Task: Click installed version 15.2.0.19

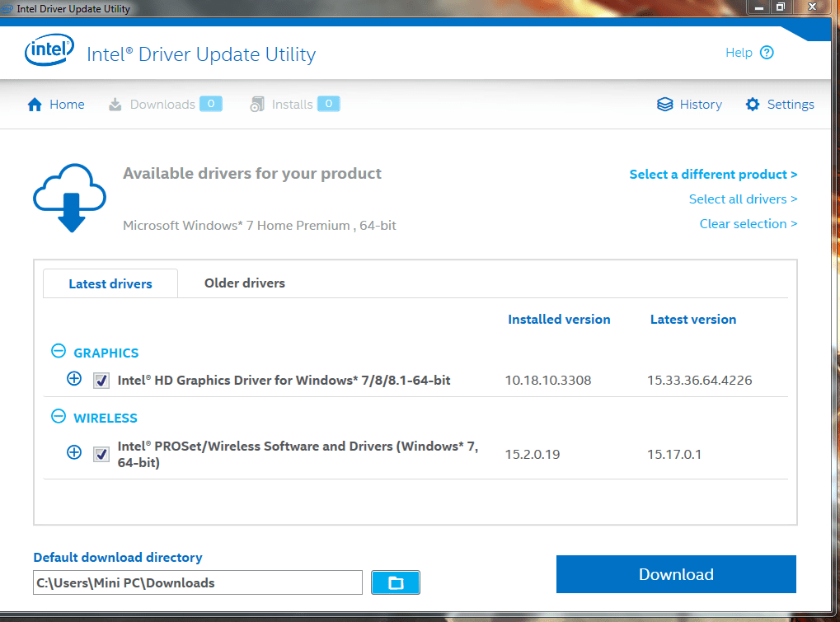Action: 533,455
